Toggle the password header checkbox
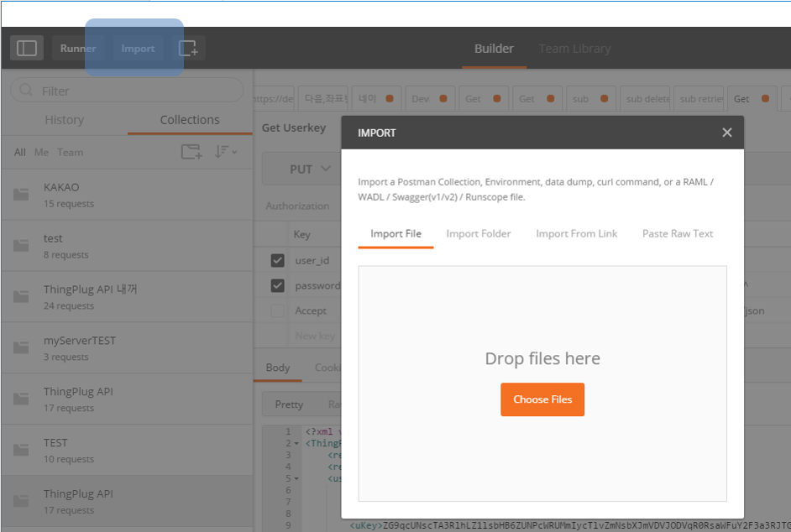 277,285
